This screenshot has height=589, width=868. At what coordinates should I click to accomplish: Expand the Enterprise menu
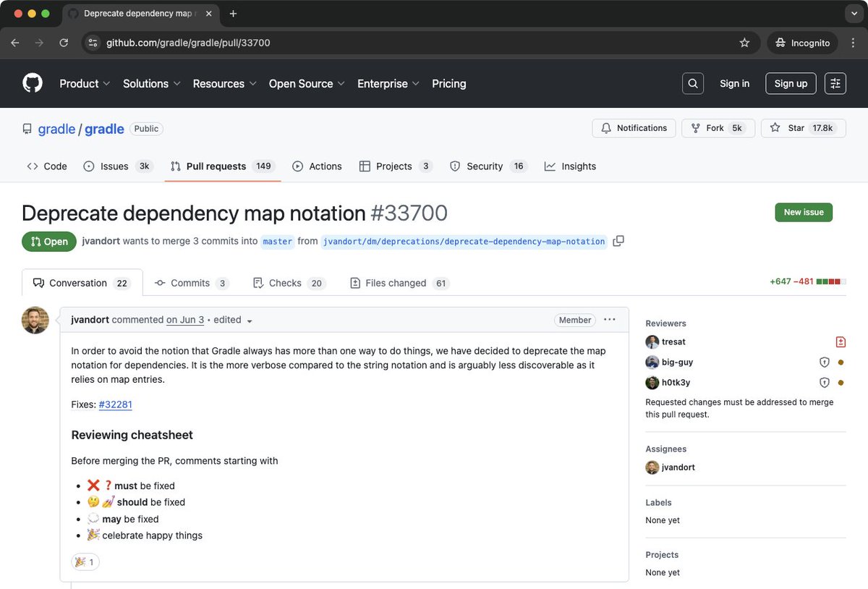point(388,83)
